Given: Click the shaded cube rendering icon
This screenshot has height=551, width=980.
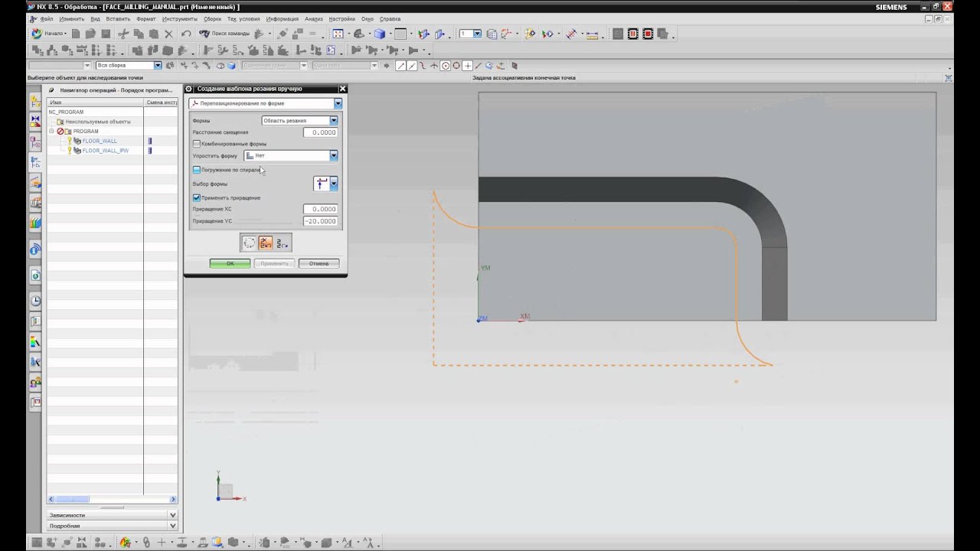Looking at the screenshot, I should (380, 34).
